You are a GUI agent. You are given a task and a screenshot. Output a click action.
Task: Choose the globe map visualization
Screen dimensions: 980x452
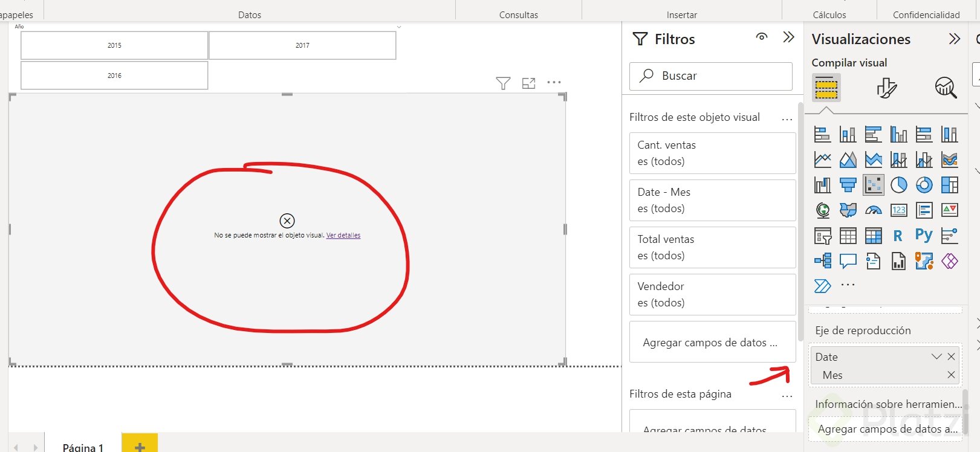click(822, 210)
